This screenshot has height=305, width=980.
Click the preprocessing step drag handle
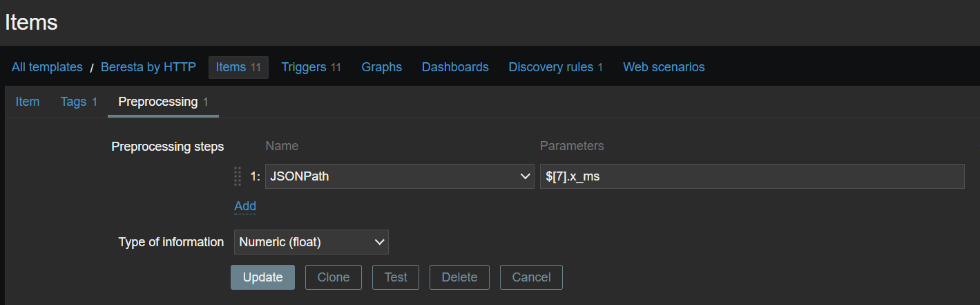(x=238, y=176)
